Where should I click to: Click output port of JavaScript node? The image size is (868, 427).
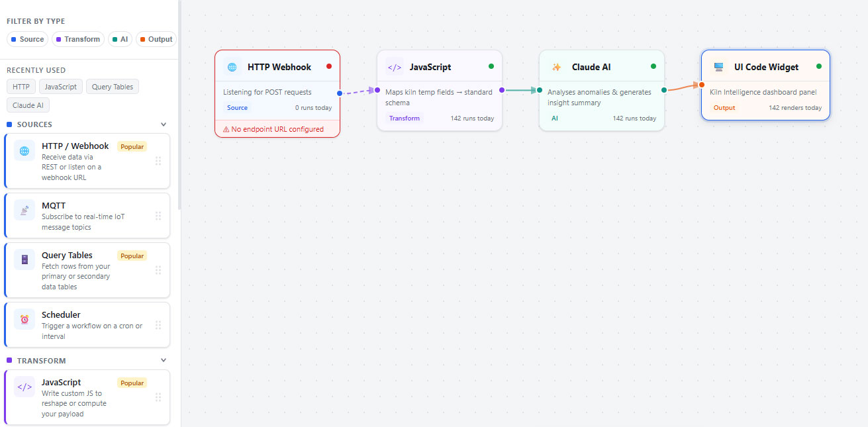(x=502, y=90)
